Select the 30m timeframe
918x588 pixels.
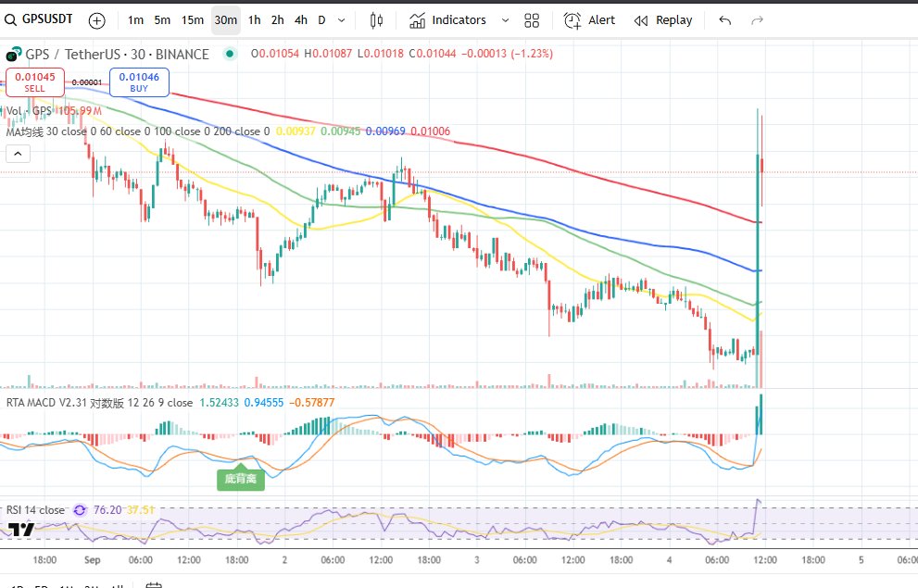coord(226,20)
